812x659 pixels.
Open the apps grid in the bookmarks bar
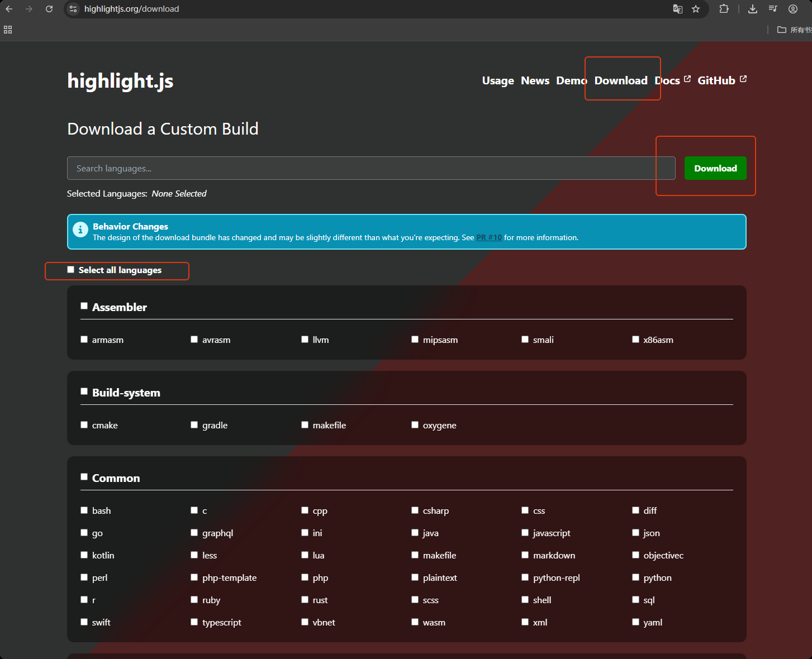point(8,30)
